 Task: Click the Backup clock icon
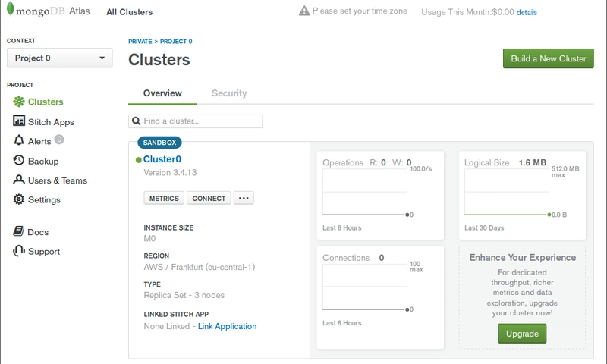(18, 160)
